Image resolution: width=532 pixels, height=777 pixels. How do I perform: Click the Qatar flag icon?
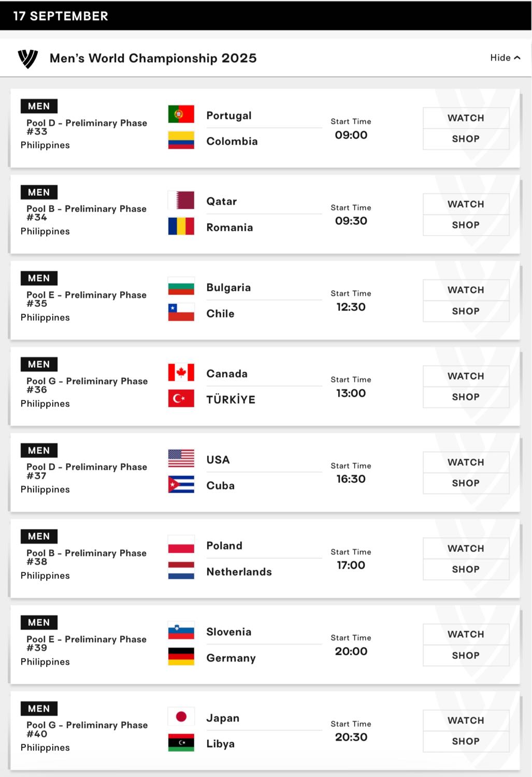[x=181, y=200]
